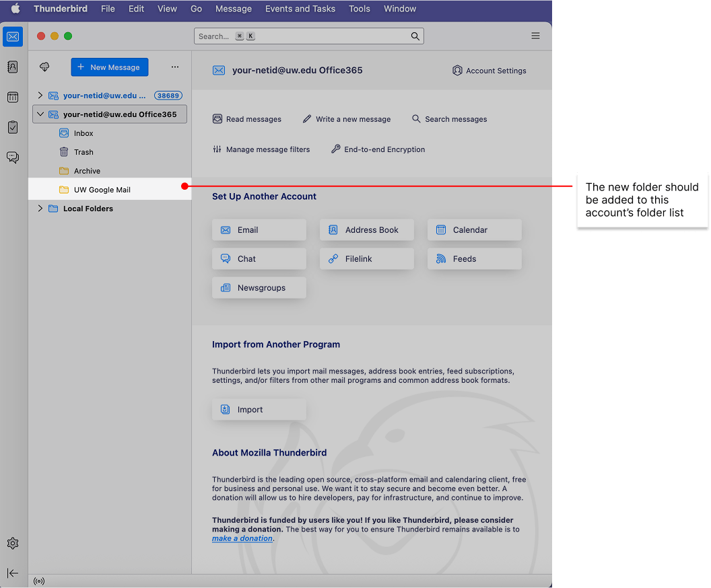711x588 pixels.
Task: Open the Events and Tasks menu
Action: (300, 9)
